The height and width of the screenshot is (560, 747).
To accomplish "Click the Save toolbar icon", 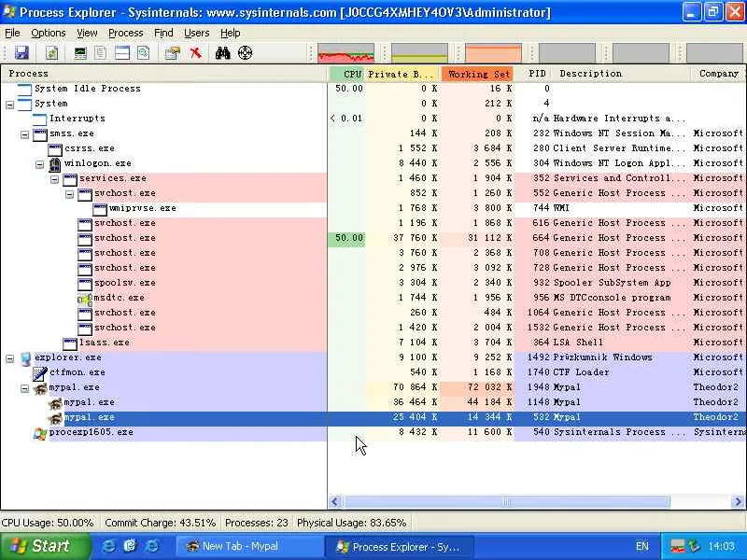I will 21,52.
